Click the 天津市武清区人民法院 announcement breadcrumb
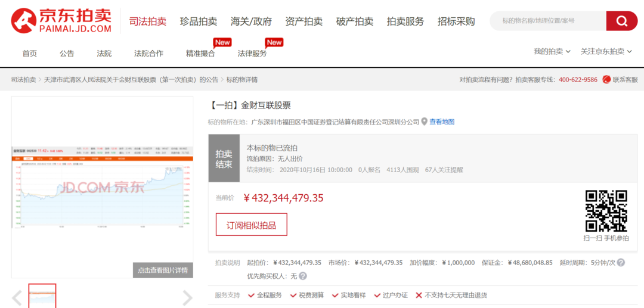644x308 pixels. click(x=131, y=80)
